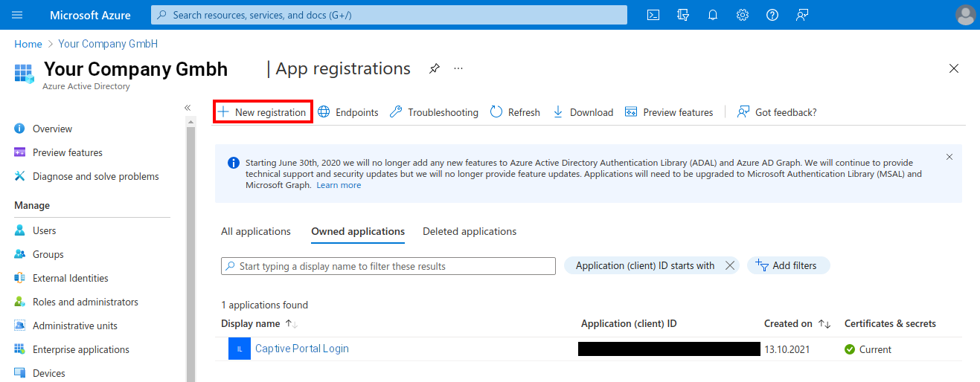
Task: Click the IL application icon
Action: (x=240, y=349)
